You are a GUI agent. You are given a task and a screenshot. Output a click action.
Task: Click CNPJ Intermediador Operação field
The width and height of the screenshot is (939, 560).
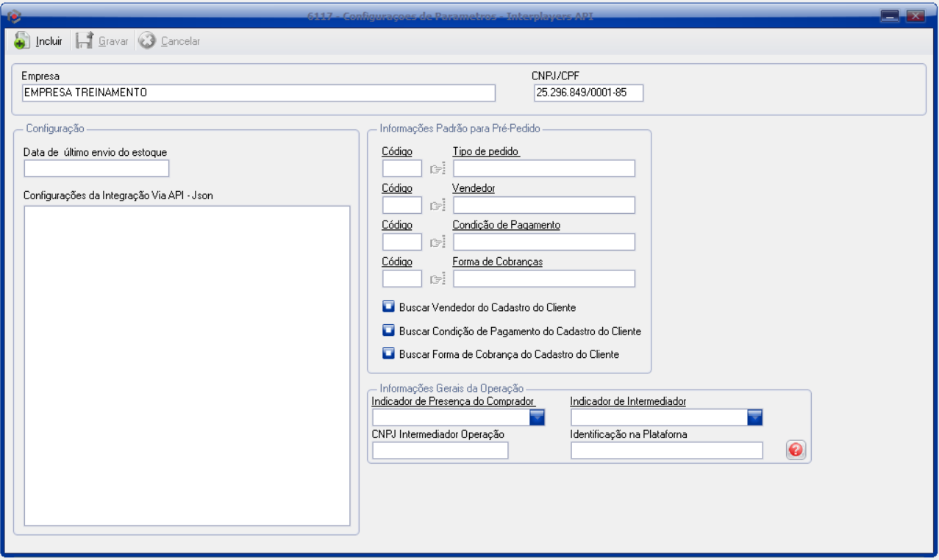tap(440, 450)
